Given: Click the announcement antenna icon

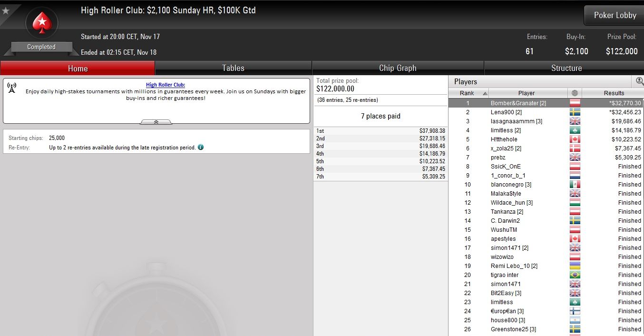Looking at the screenshot, I should tap(12, 88).
